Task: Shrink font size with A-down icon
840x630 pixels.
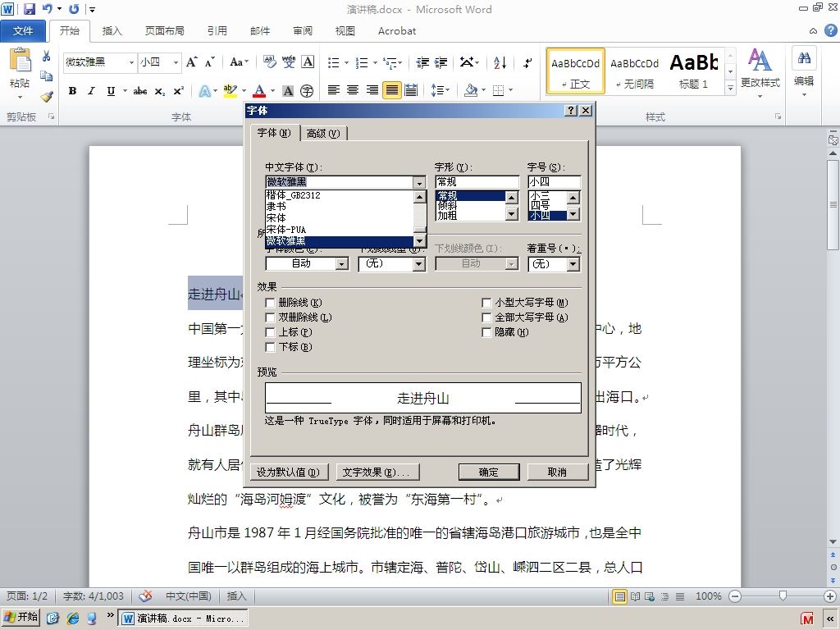Action: point(209,62)
